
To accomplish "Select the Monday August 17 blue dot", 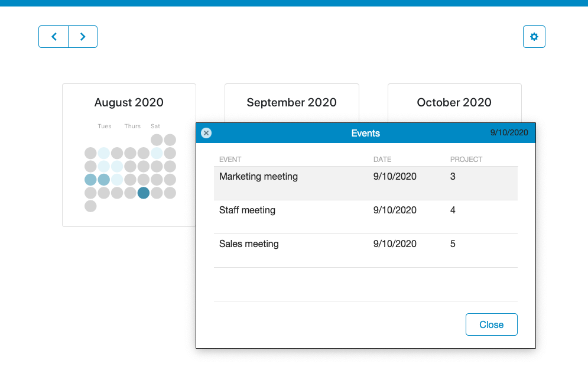I will coord(90,180).
